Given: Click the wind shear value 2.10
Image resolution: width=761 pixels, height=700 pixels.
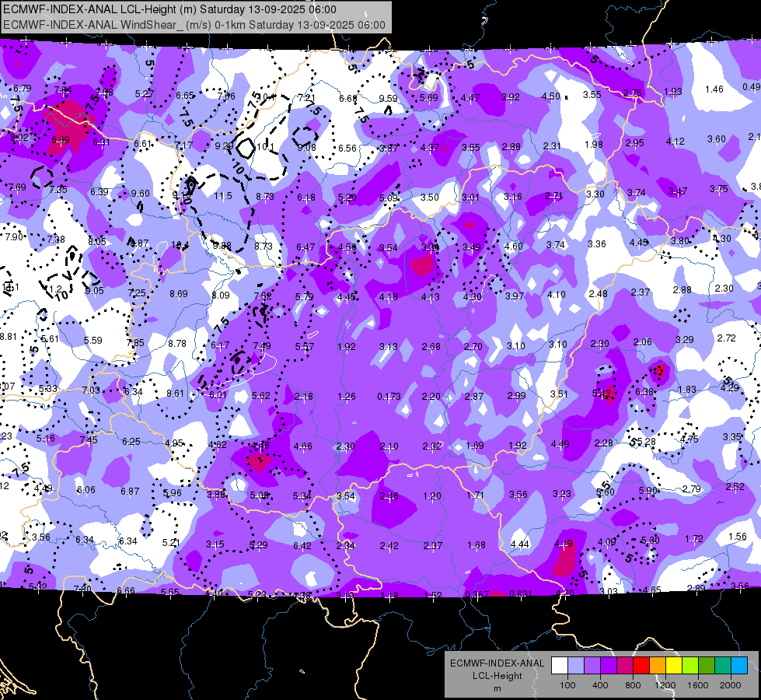Looking at the screenshot, I should [x=389, y=446].
